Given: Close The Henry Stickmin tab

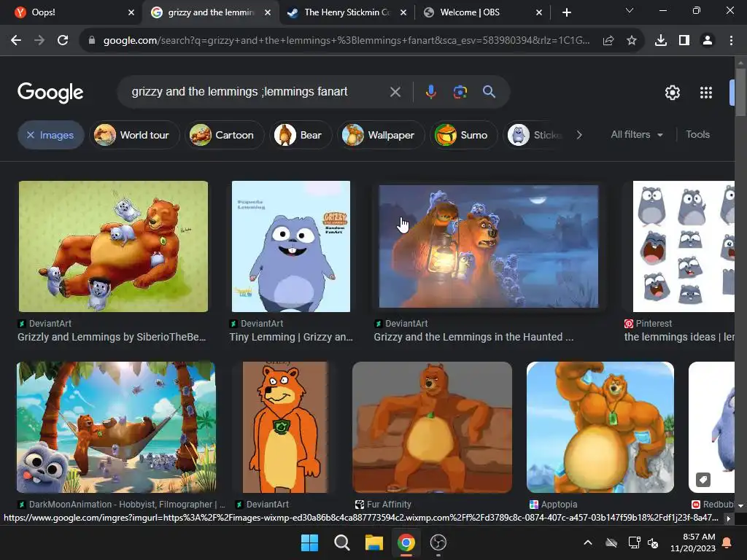Looking at the screenshot, I should pyautogui.click(x=403, y=13).
